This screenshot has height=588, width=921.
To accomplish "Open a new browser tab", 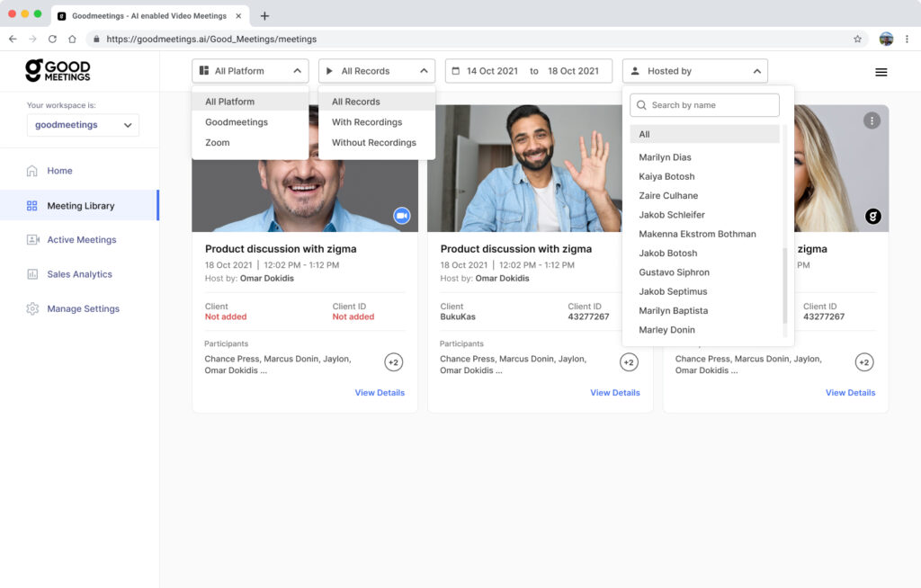I will (264, 16).
